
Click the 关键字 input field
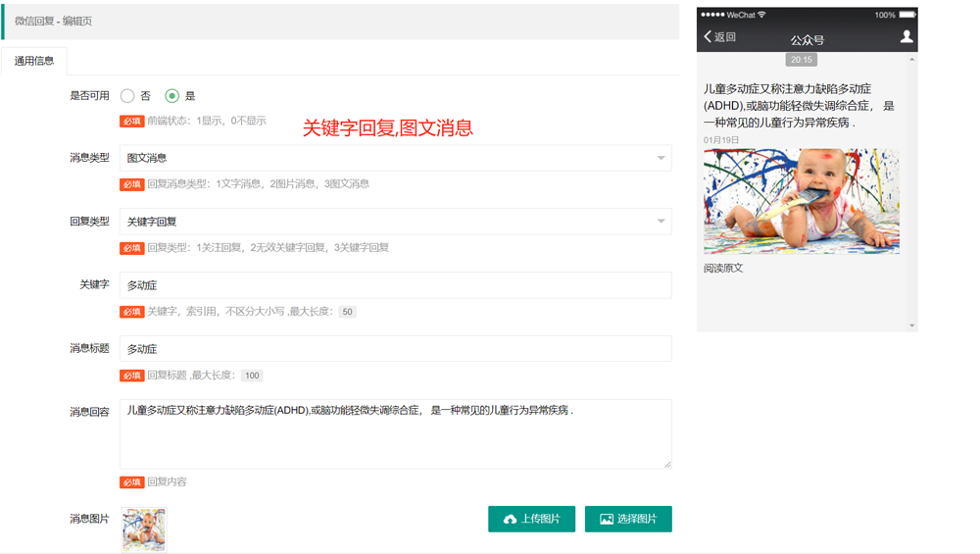(x=396, y=285)
